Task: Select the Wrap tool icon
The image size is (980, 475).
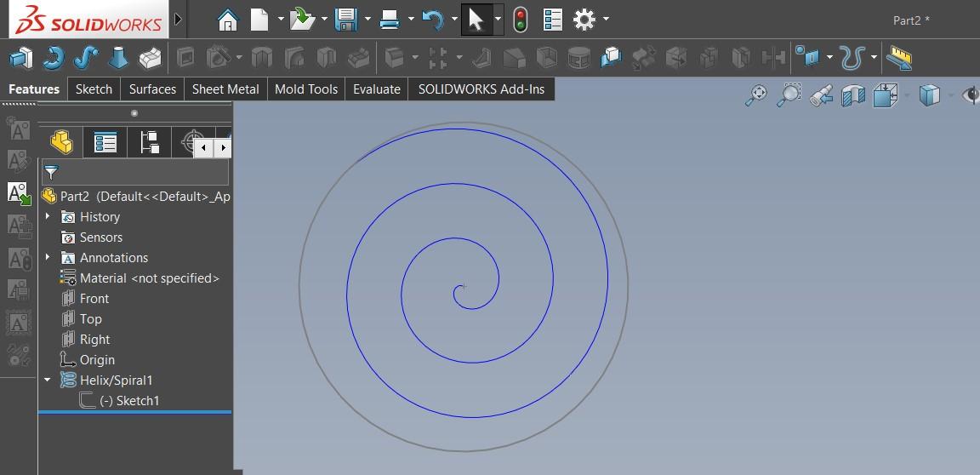Action: tap(578, 58)
